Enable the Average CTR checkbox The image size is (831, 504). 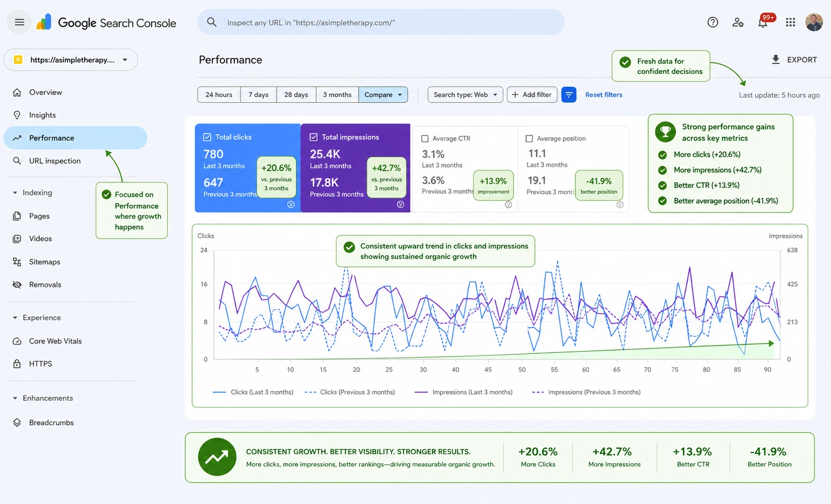(425, 139)
